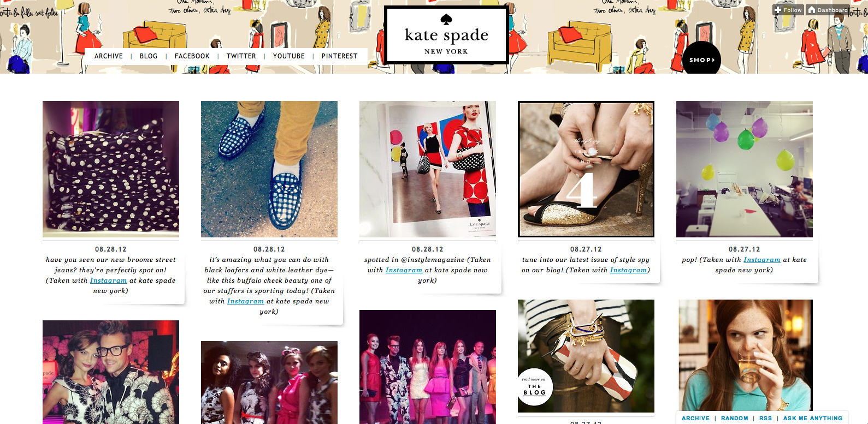Open the balloons office photo
Screen dimensions: 868x424
coord(745,169)
